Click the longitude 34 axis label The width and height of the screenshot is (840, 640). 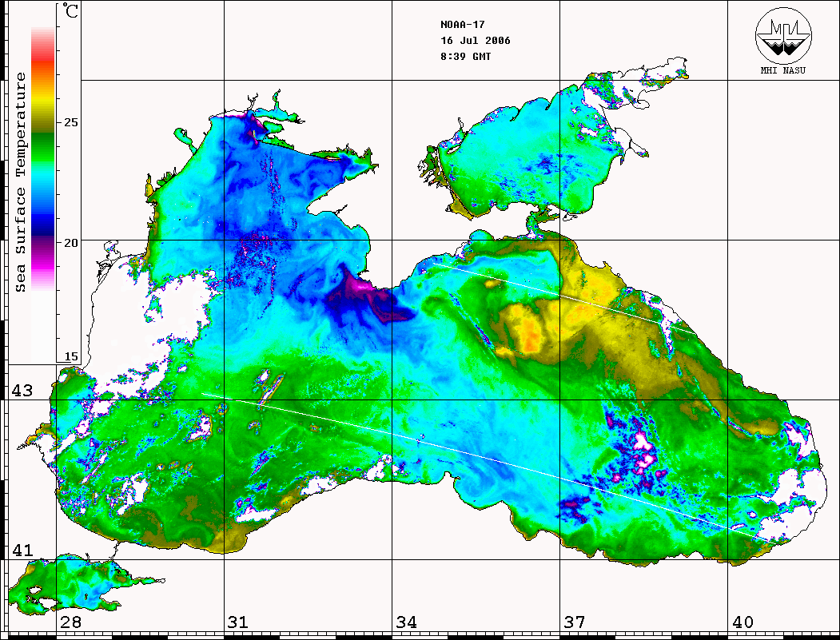406,622
